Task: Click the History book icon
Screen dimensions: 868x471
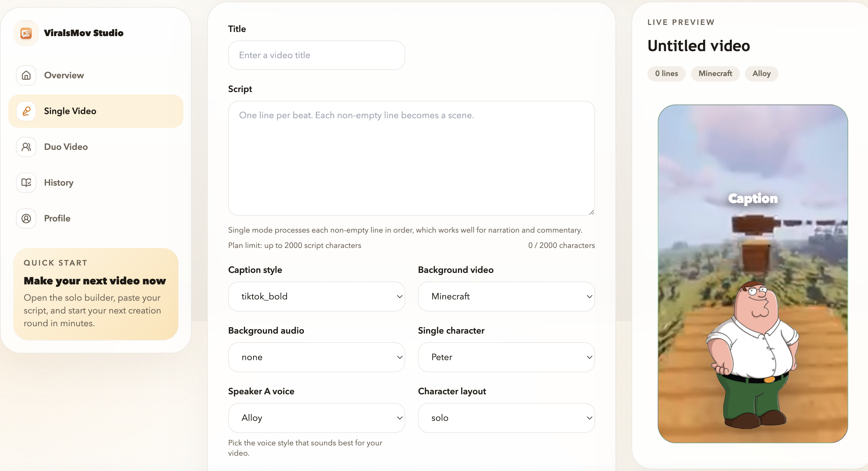Action: click(26, 182)
